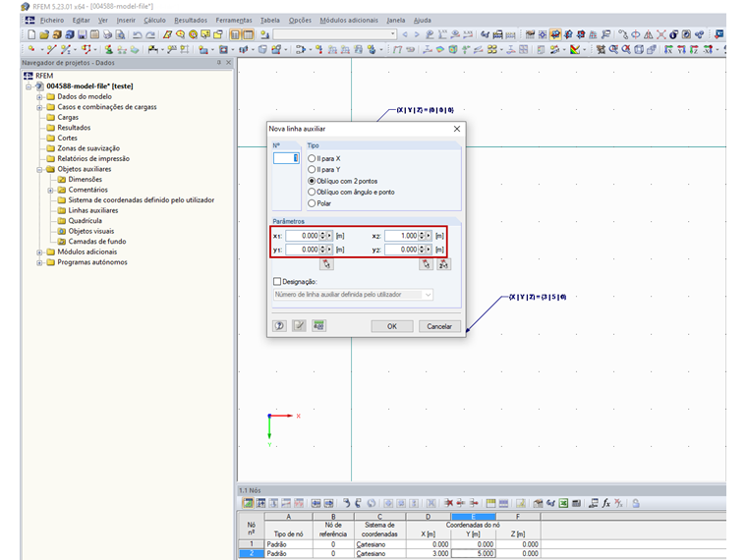Viewport: 747px width, 560px height.
Task: Open units and decimals icon in dialog
Action: (x=318, y=326)
